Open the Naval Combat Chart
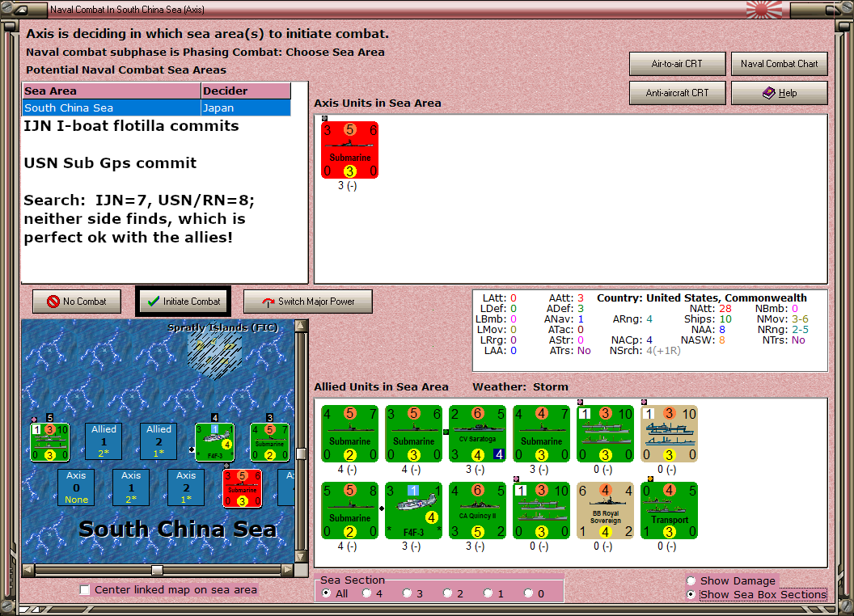This screenshot has width=854, height=616. coord(780,64)
